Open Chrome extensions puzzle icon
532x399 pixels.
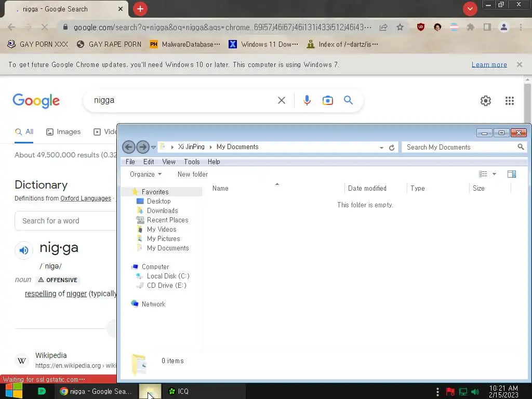pos(471,27)
